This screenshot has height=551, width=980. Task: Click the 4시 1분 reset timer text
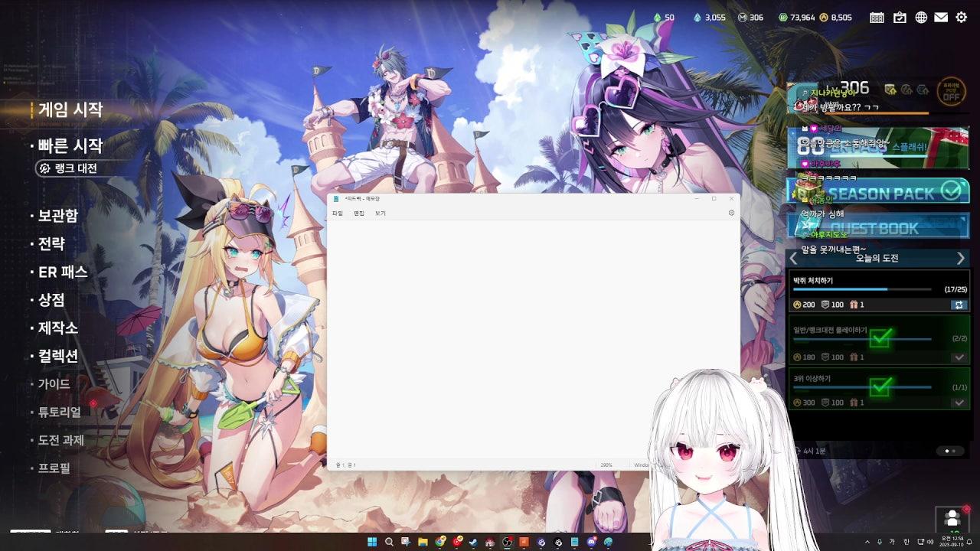coord(815,452)
